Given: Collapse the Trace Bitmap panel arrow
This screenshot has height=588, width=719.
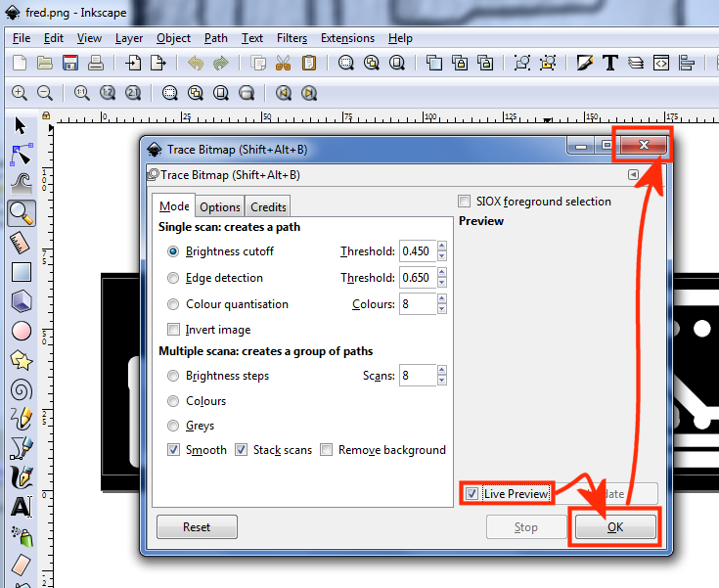Looking at the screenshot, I should point(633,175).
